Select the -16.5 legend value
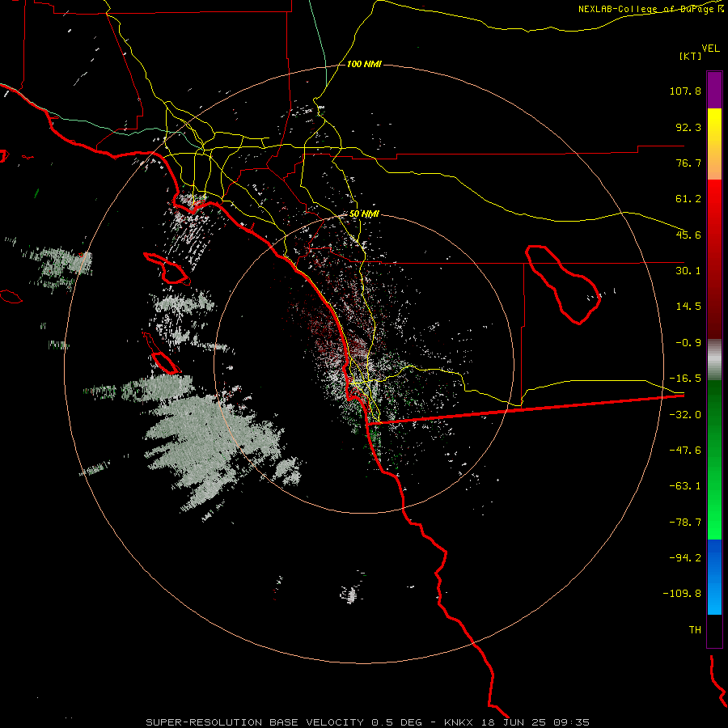Screen dimensions: 728x728 (x=685, y=379)
